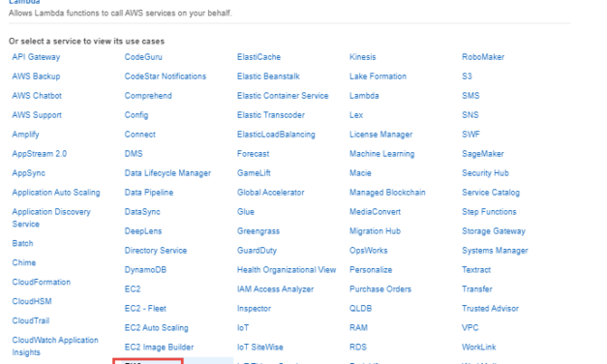Select Lake Formation service
The width and height of the screenshot is (607, 364).
tap(379, 76)
